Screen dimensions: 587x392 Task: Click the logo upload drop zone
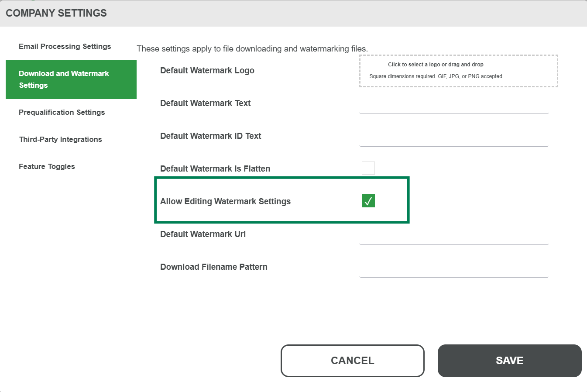pos(458,71)
